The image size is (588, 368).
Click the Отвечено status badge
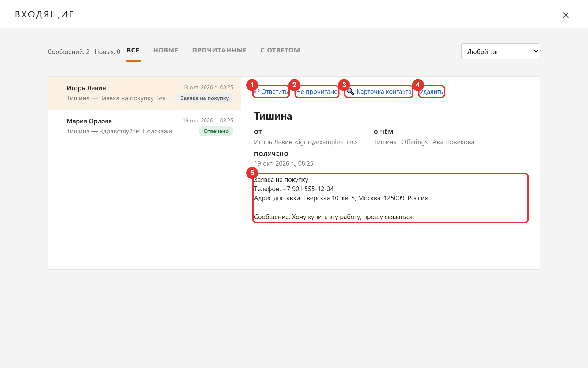click(216, 131)
